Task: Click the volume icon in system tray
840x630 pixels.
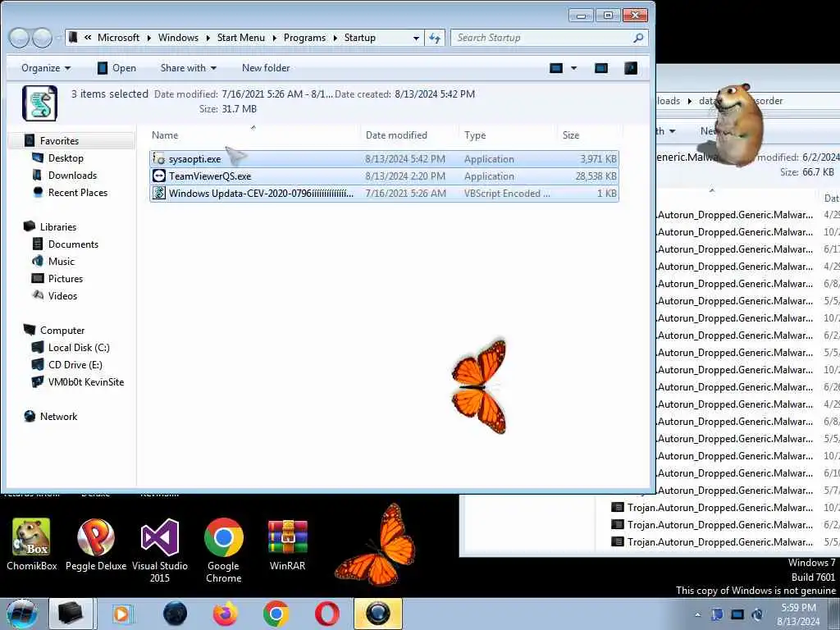Action: tap(757, 614)
